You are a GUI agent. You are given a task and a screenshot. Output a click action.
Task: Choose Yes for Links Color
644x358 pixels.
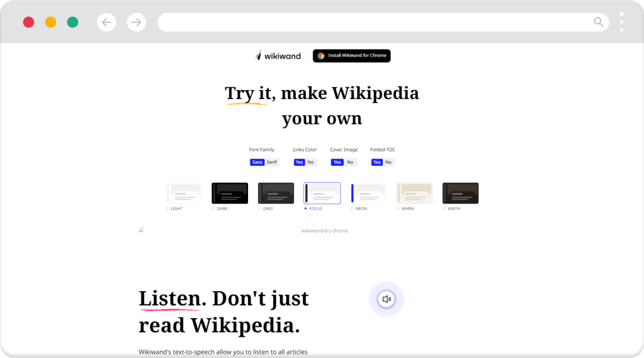[x=299, y=162]
